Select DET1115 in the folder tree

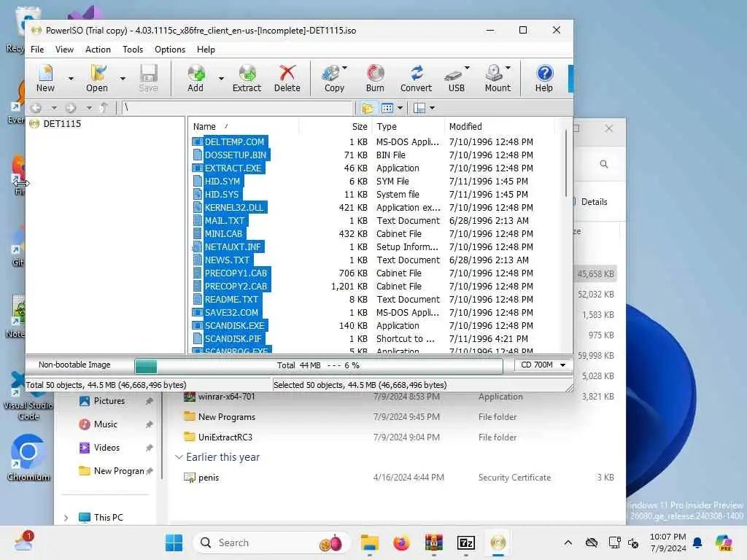pyautogui.click(x=62, y=124)
